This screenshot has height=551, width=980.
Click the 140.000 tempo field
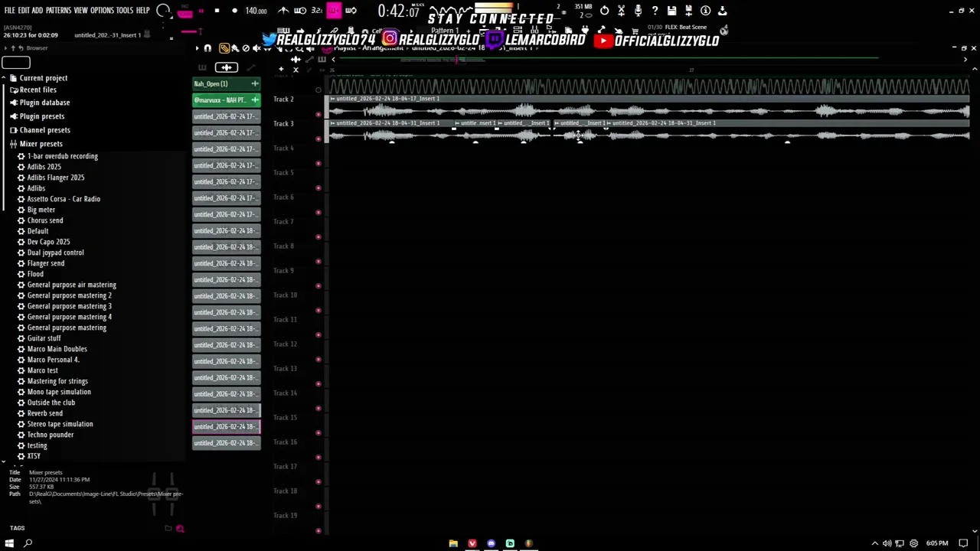click(256, 11)
